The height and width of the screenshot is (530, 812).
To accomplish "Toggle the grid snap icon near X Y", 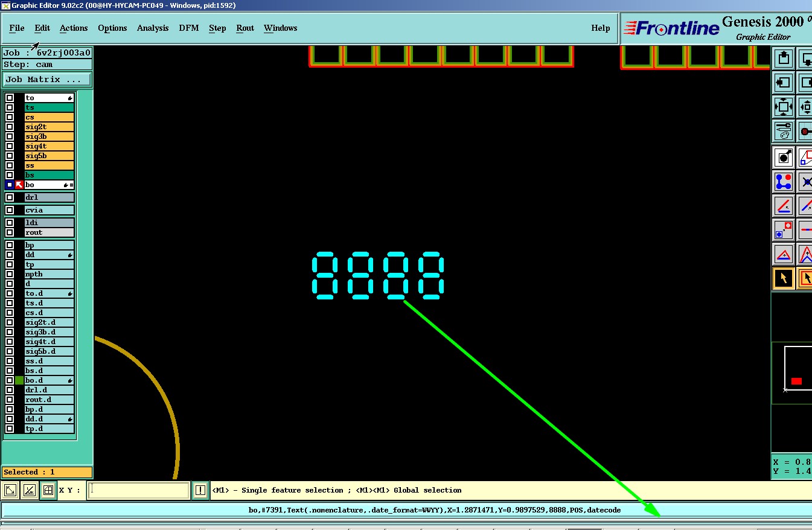I will coord(48,491).
